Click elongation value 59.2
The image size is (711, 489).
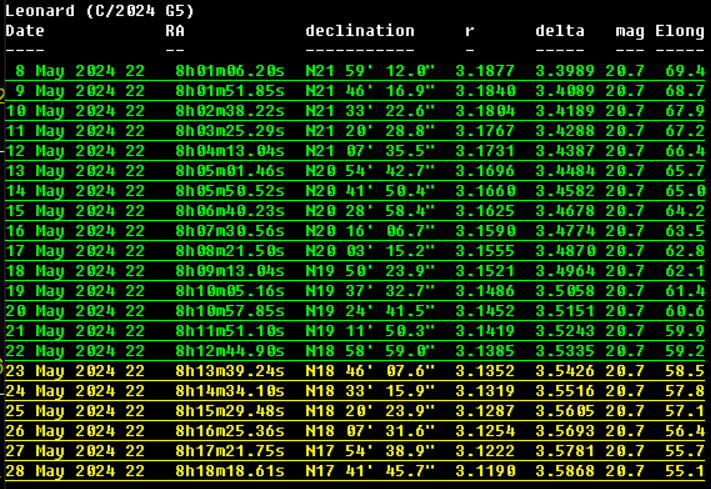click(x=685, y=351)
